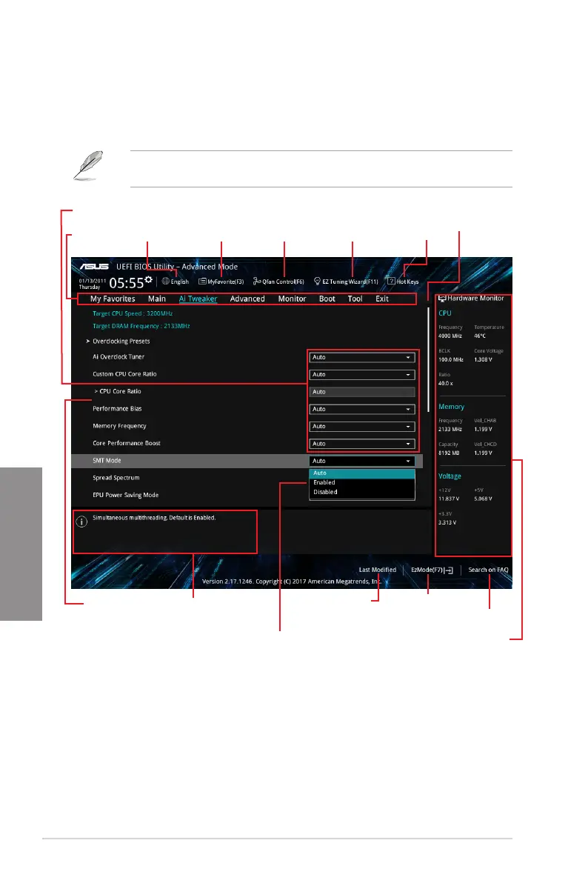
Task: Click the globe language icon labeled English
Action: coord(165,282)
